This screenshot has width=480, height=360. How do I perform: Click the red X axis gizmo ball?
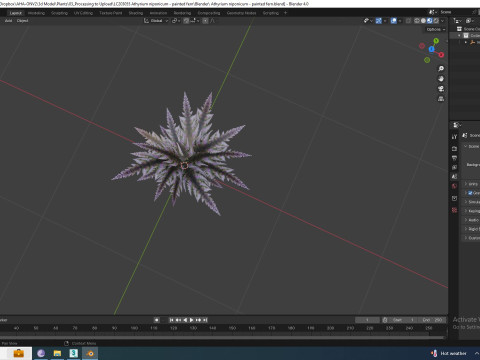pyautogui.click(x=441, y=55)
